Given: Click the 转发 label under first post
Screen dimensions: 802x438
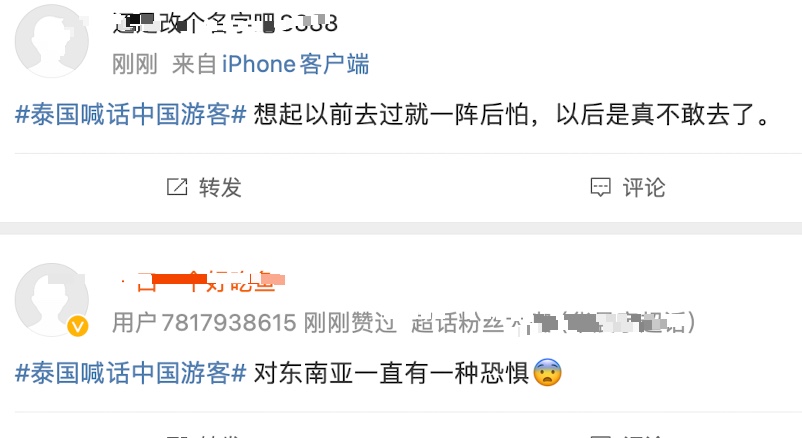Looking at the screenshot, I should tap(220, 187).
